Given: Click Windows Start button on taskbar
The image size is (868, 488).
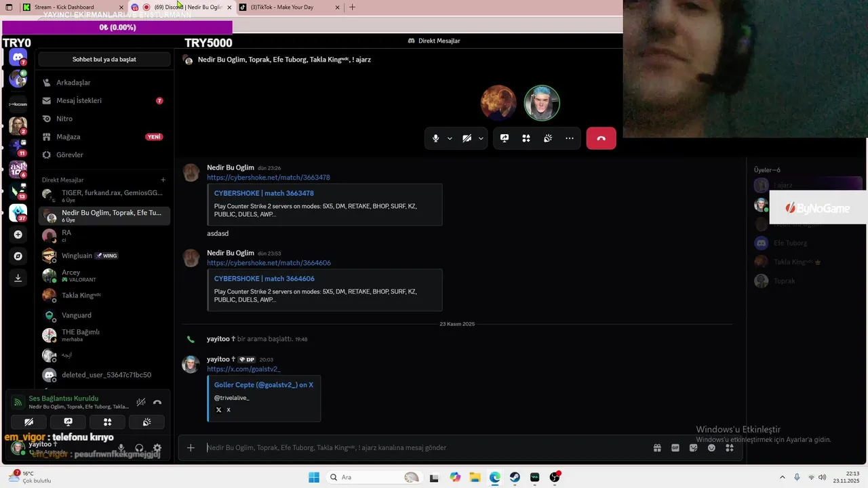Looking at the screenshot, I should coord(313,477).
